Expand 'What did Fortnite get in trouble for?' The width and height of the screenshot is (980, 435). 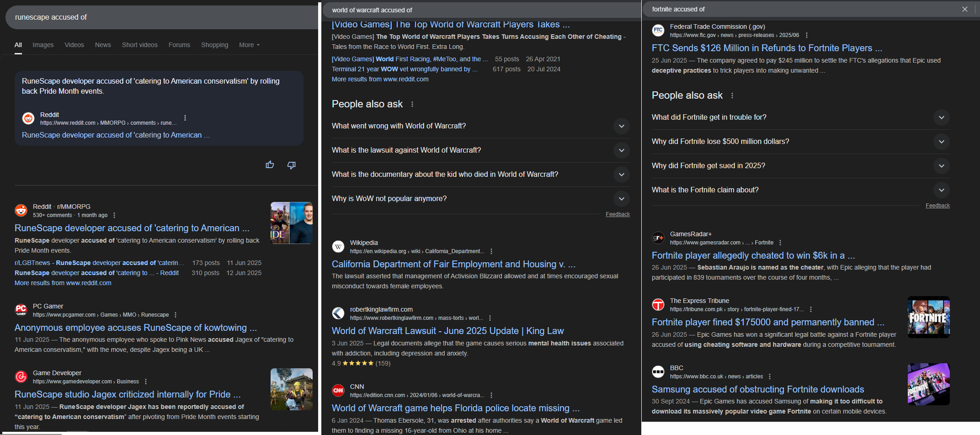click(x=801, y=117)
